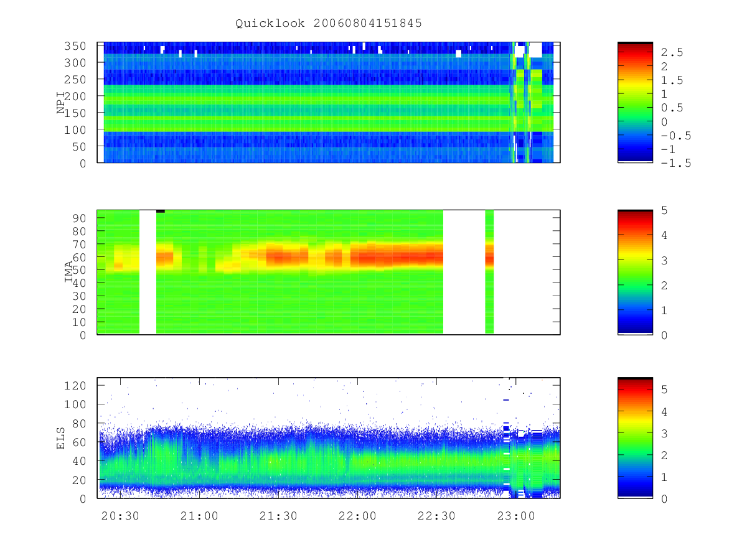Select the IMA axis label

(x=68, y=273)
